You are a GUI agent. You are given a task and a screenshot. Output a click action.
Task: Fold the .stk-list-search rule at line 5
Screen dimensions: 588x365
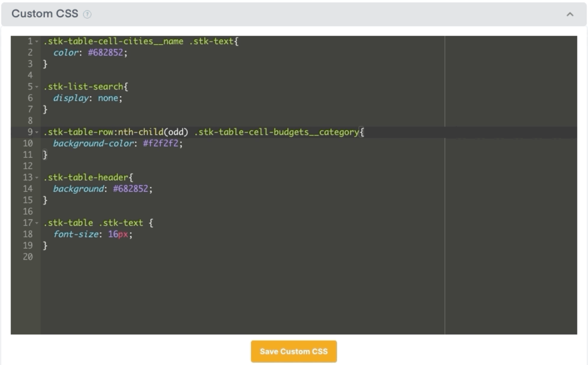coord(37,87)
